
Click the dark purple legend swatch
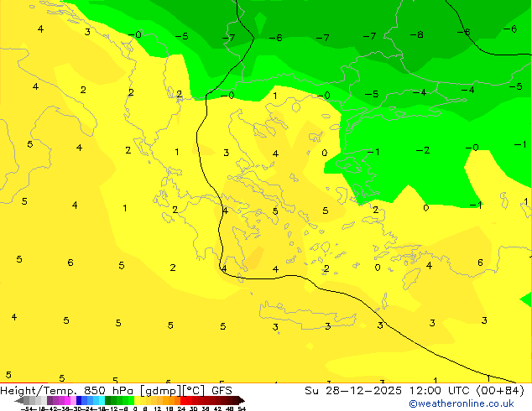click(50, 400)
